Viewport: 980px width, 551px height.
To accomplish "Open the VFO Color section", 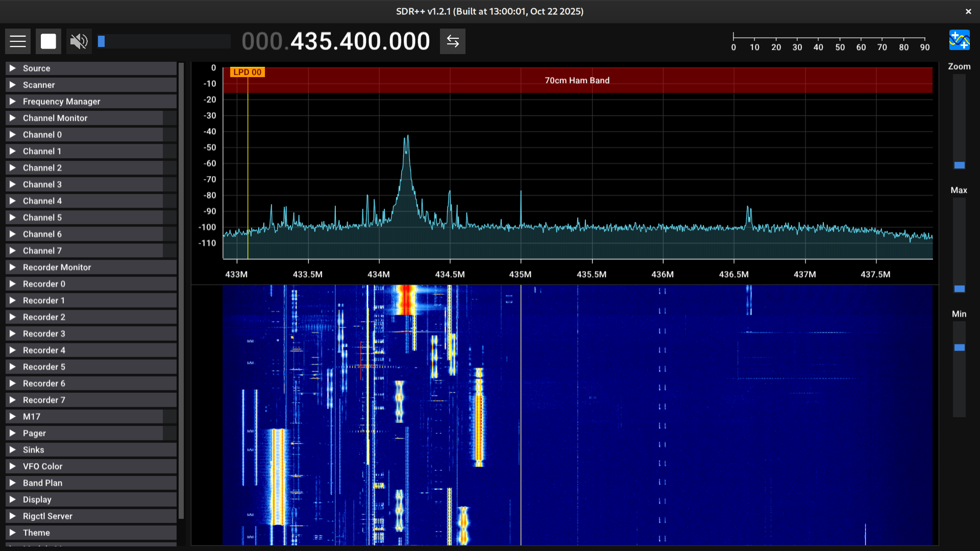I will click(x=42, y=466).
